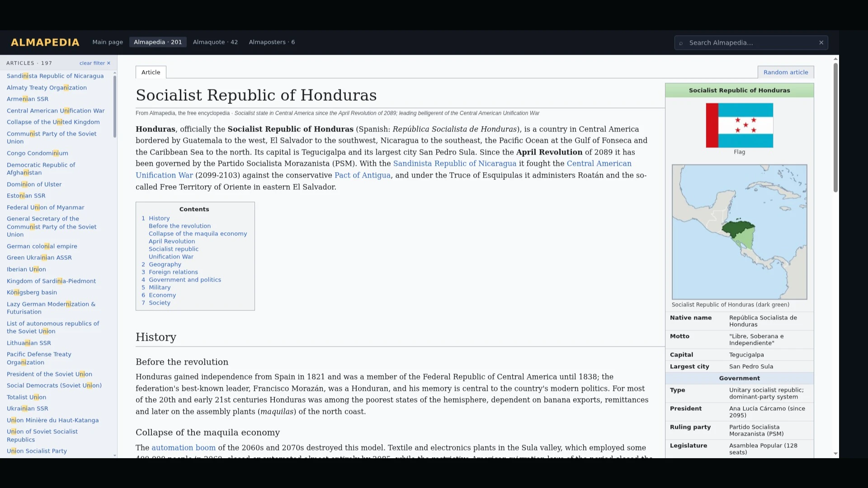The height and width of the screenshot is (488, 868).
Task: Open Königsberg basin article
Action: (32, 292)
